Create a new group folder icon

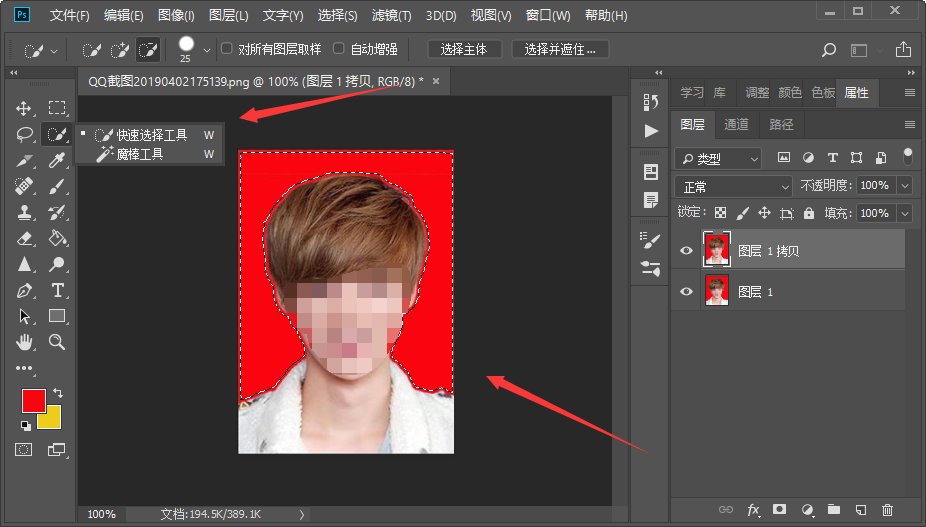[834, 509]
